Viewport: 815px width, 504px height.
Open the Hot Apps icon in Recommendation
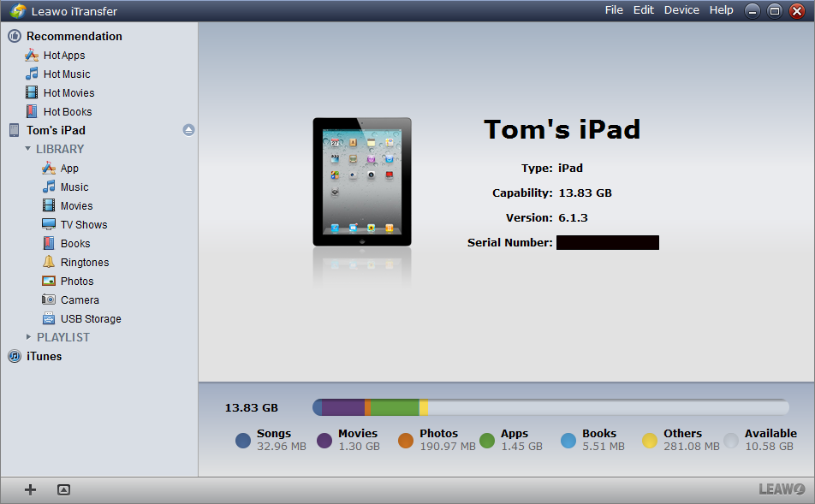pos(32,55)
